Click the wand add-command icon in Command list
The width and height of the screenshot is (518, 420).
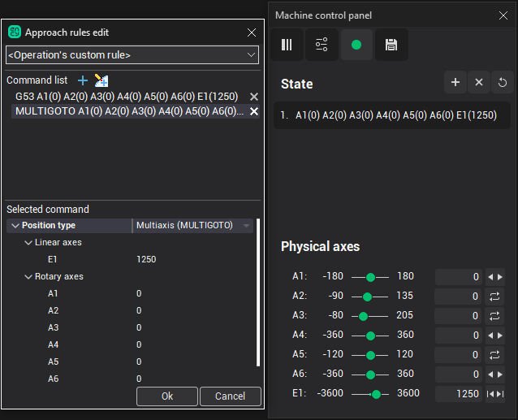point(101,80)
